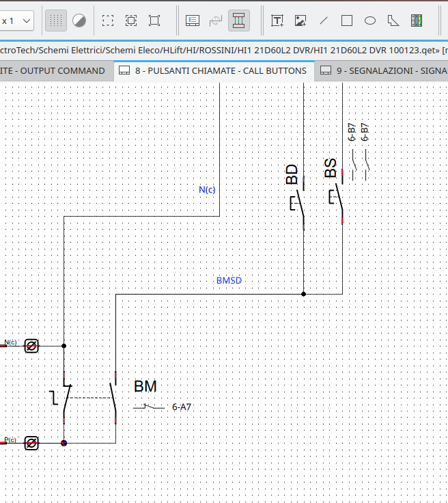Click the fit-to-folio frame icon
448x503 pixels.
pos(154,21)
